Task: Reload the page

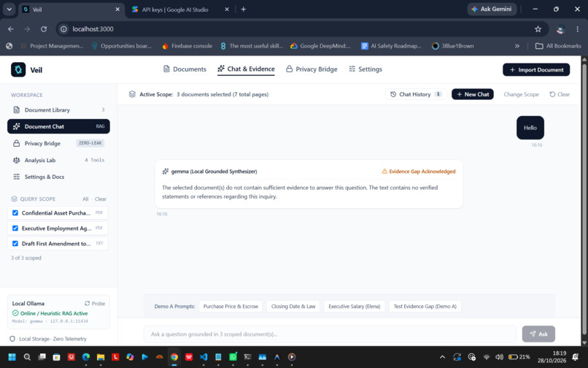Action: [44, 29]
